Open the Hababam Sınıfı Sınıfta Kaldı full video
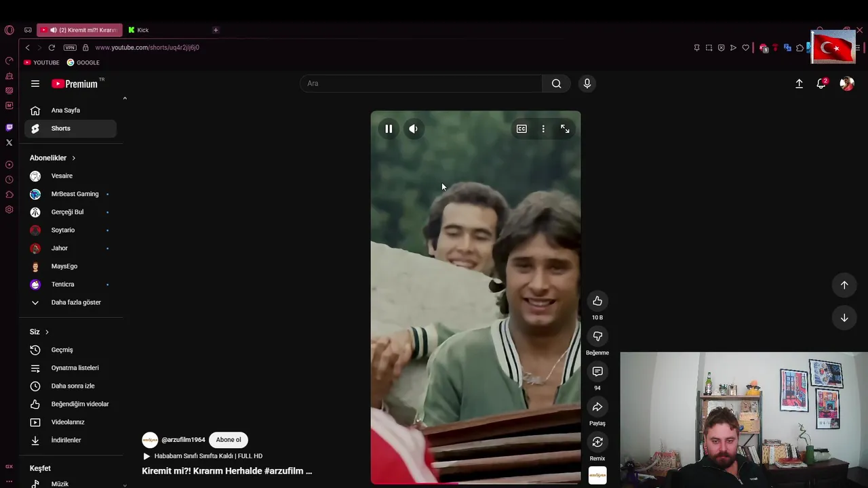The width and height of the screenshot is (868, 488). tap(202, 456)
